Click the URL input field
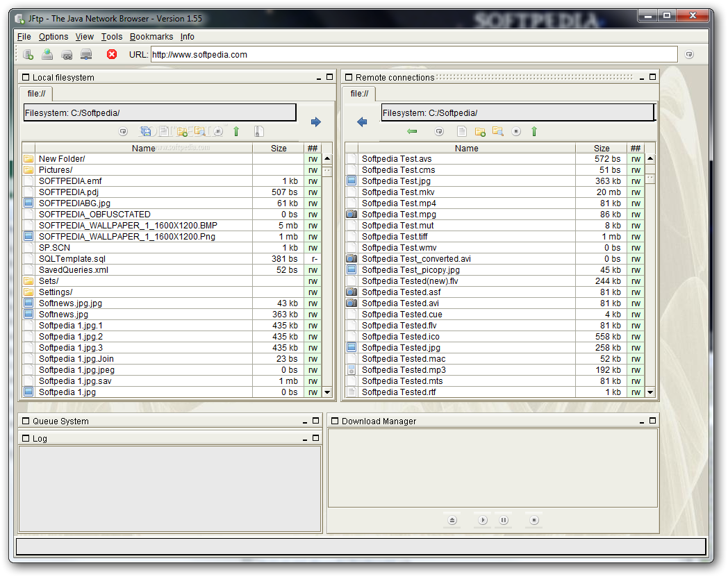The image size is (728, 577). (414, 54)
